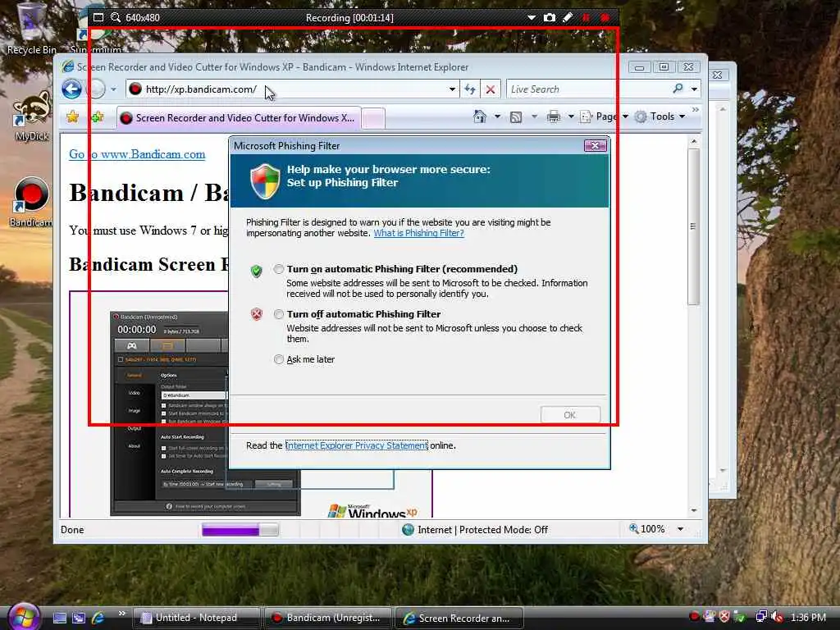
Task: Click the Internet Explorer Forward button
Action: tap(96, 89)
